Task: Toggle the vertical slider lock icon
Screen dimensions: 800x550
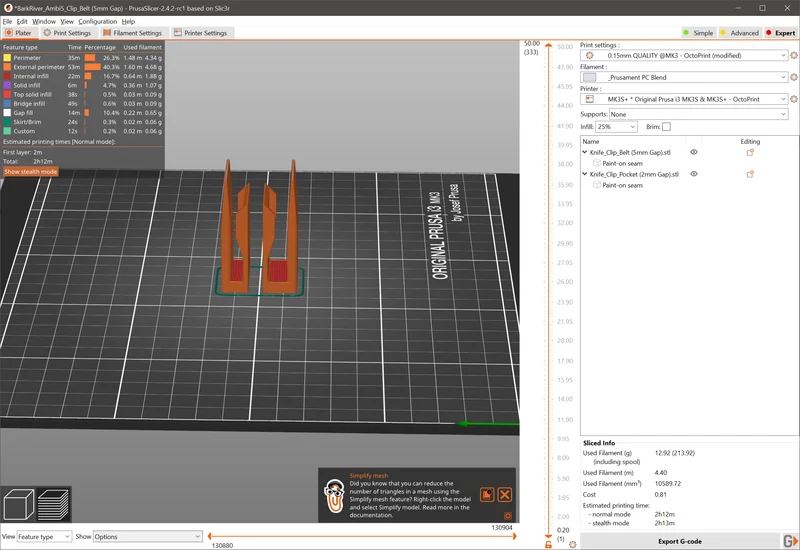Action: click(548, 544)
